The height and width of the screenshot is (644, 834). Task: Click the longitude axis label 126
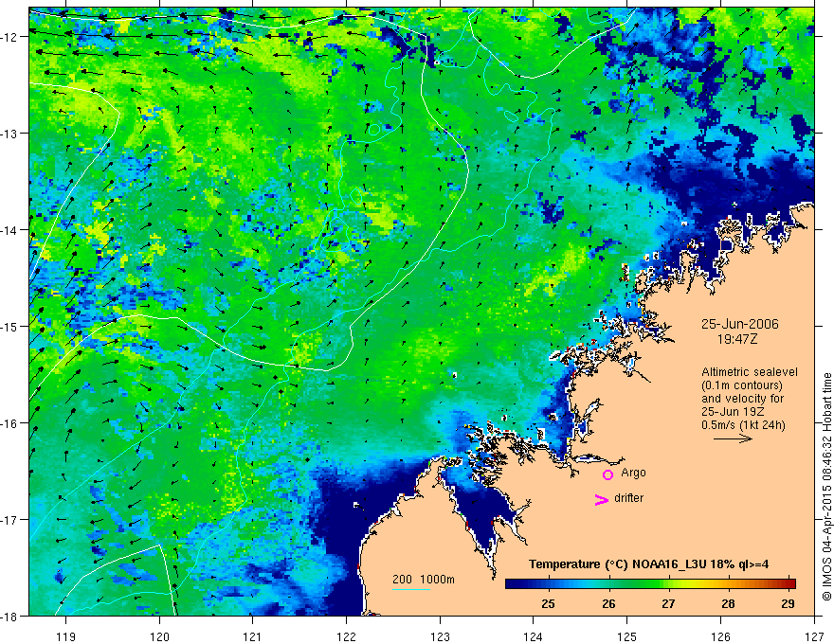pyautogui.click(x=720, y=636)
